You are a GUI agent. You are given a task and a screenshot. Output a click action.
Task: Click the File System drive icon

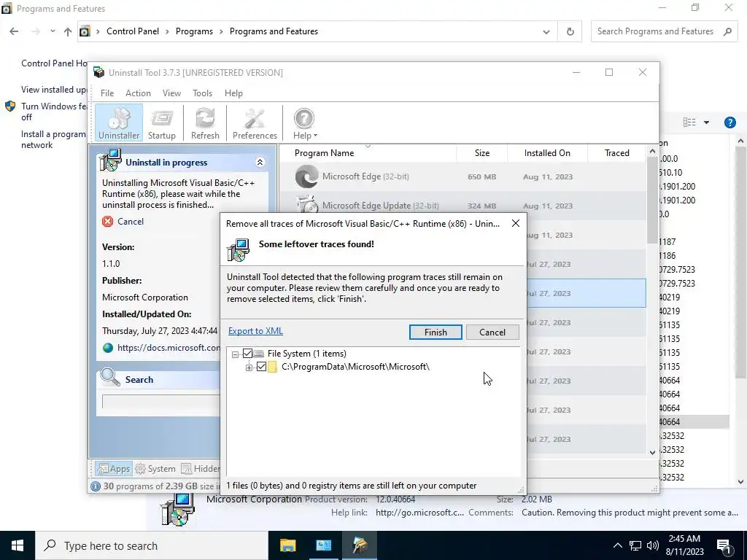tap(258, 354)
